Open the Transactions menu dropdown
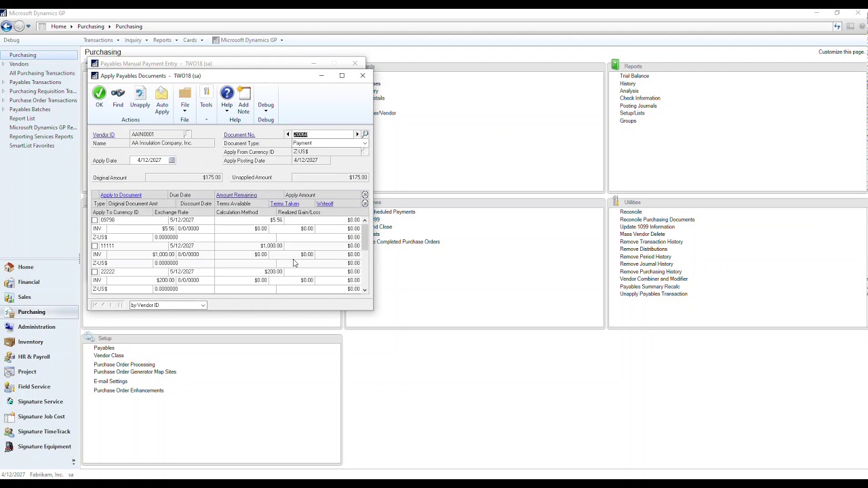The image size is (868, 488). pos(101,40)
